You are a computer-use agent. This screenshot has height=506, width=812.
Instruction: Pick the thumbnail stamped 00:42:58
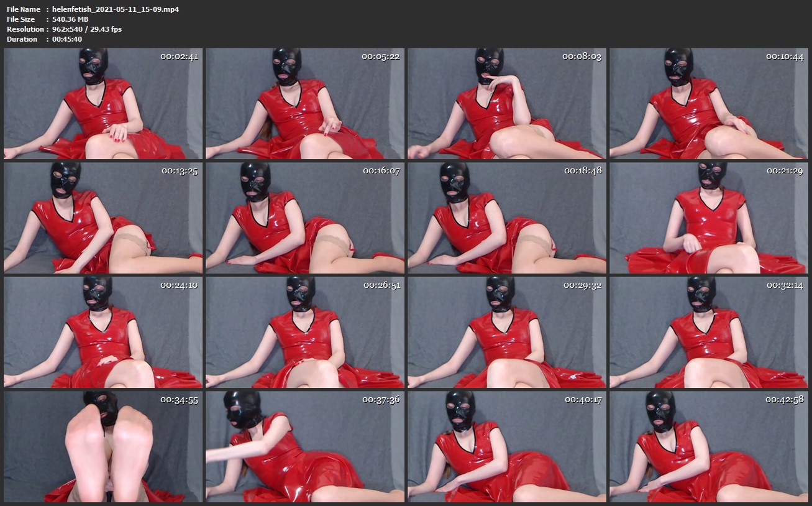point(709,446)
